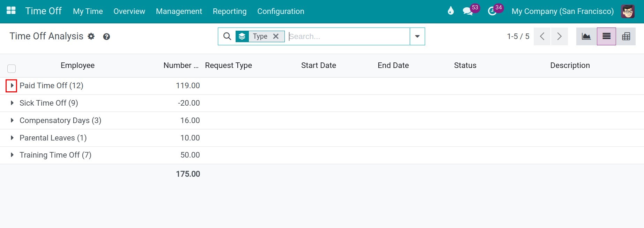Open the user avatar menu

(628, 11)
